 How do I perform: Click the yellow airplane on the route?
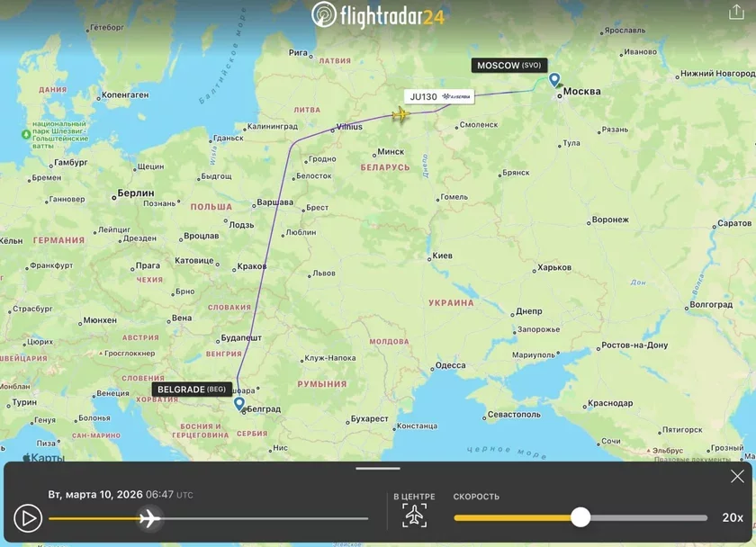coord(400,114)
